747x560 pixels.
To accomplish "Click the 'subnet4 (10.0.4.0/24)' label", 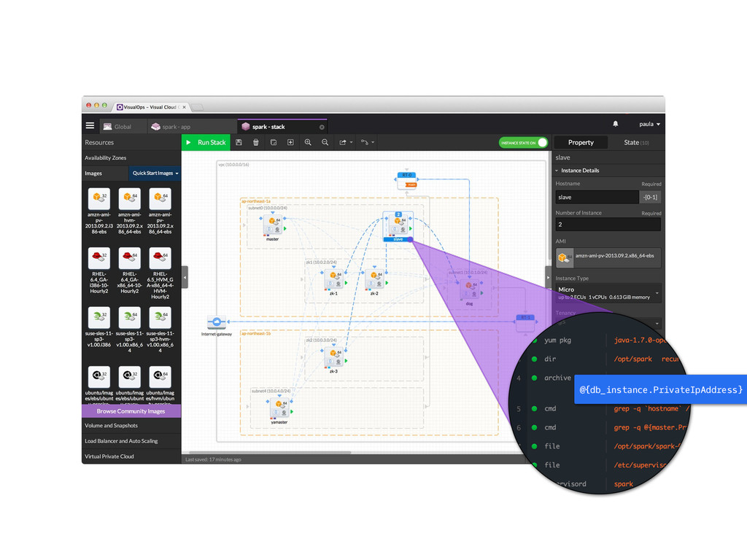I will coord(271,391).
